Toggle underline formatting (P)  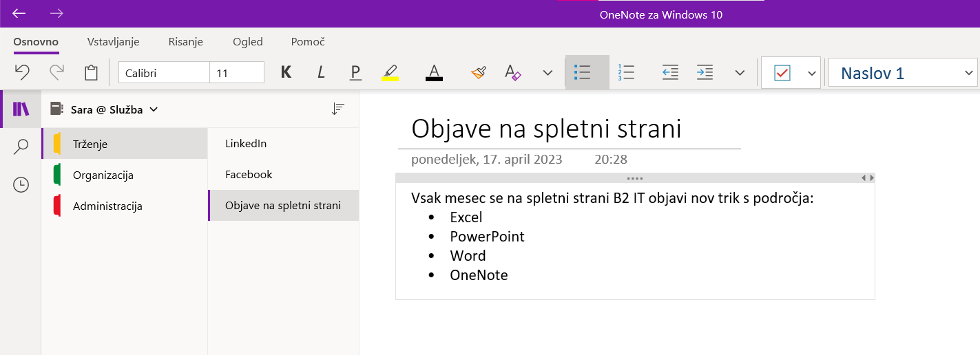(x=355, y=72)
